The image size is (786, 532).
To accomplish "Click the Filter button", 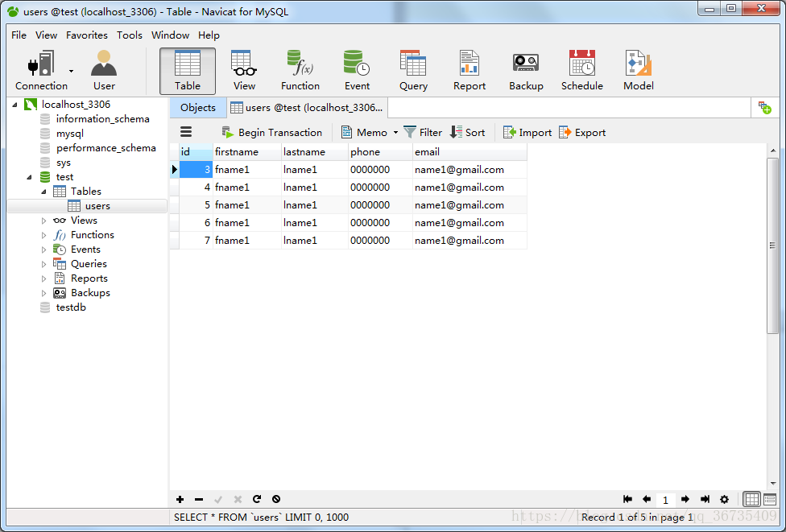I will tap(423, 132).
